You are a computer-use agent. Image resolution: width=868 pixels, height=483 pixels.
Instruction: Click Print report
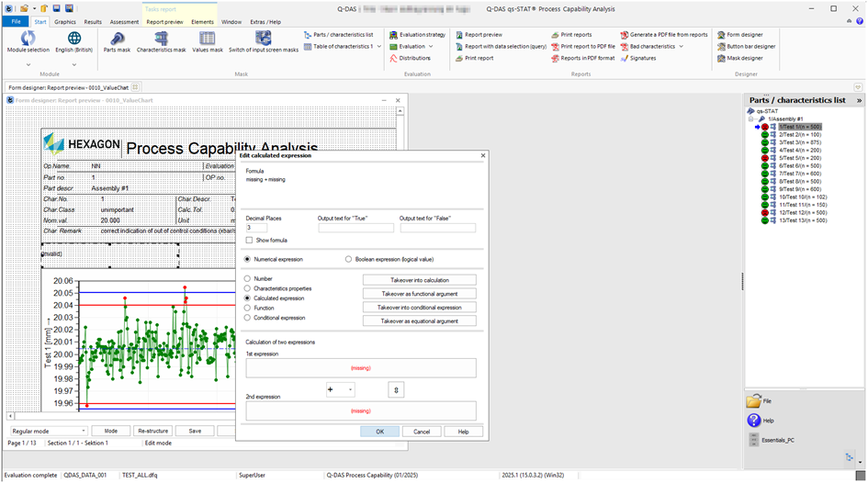point(475,58)
